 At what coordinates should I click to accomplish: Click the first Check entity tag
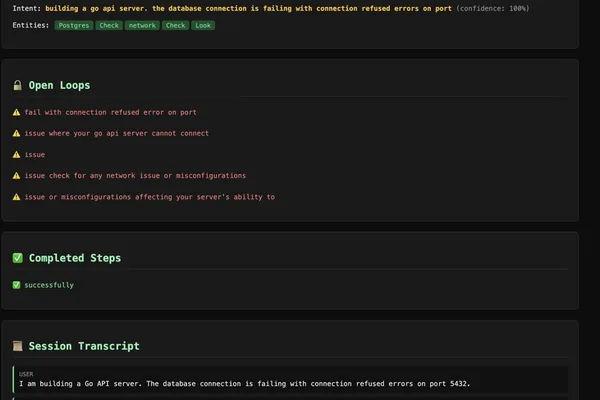coord(109,25)
